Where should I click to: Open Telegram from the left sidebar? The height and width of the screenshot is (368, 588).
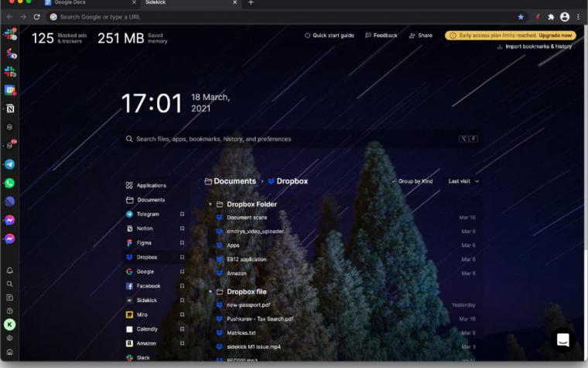[10, 164]
